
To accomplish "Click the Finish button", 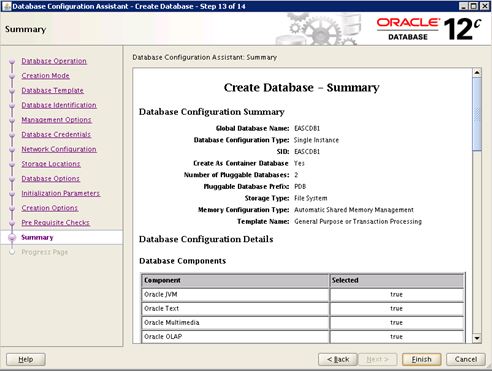I will (422, 359).
